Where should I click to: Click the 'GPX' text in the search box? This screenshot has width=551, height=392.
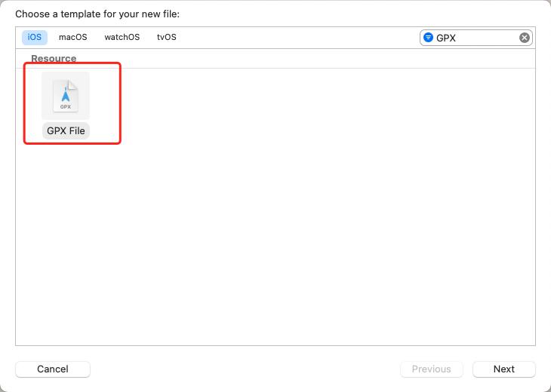[446, 38]
